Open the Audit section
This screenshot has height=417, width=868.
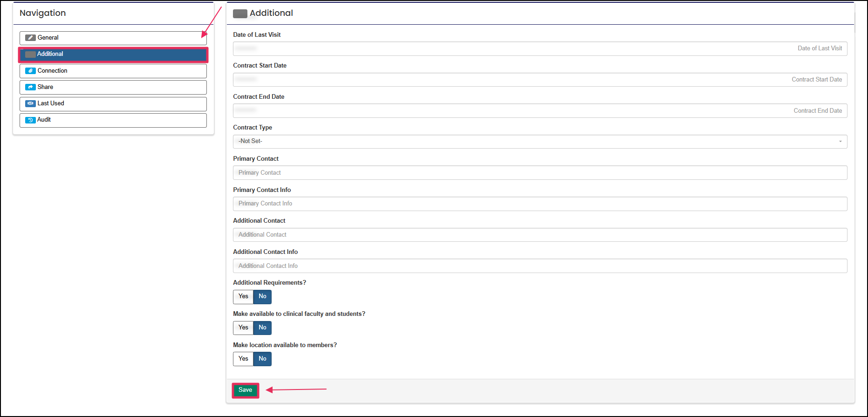point(113,120)
